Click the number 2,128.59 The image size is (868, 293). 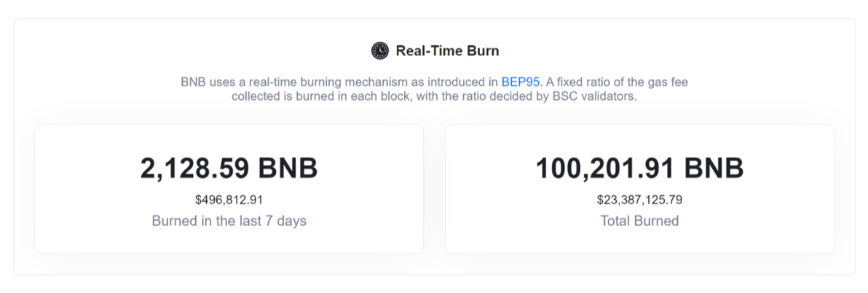click(195, 169)
